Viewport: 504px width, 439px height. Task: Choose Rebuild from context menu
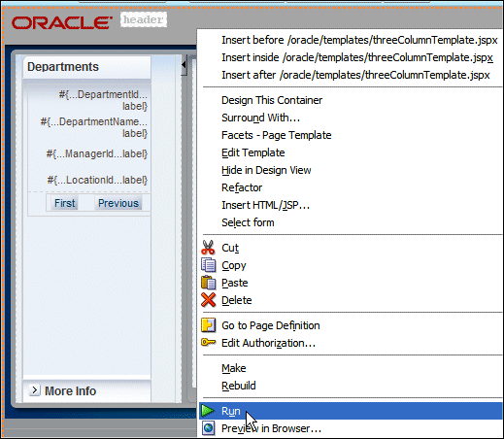tap(239, 386)
